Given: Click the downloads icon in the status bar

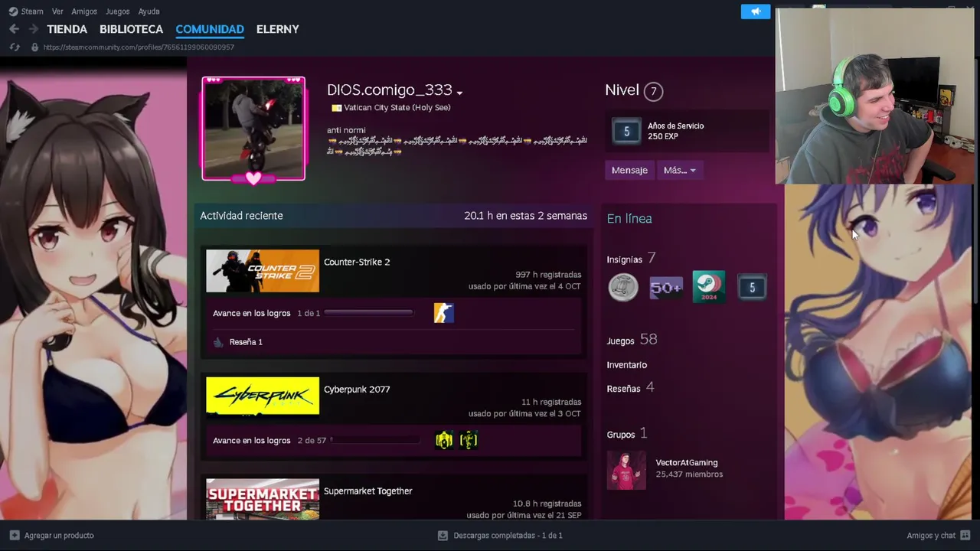Looking at the screenshot, I should (x=443, y=536).
